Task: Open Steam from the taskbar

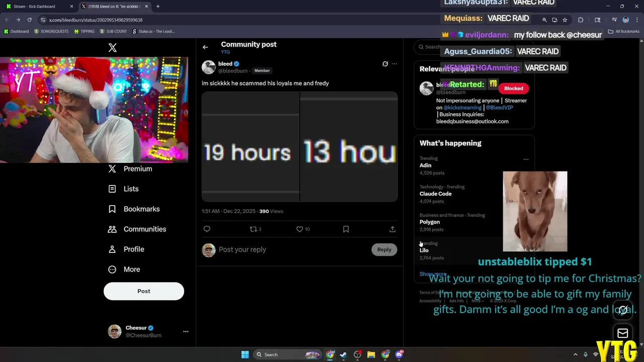Action: pos(343,354)
